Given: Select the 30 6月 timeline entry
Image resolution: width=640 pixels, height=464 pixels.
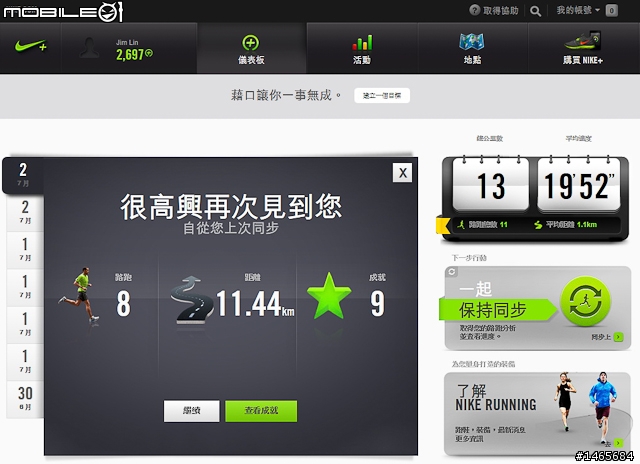Looking at the screenshot, I should (24, 399).
